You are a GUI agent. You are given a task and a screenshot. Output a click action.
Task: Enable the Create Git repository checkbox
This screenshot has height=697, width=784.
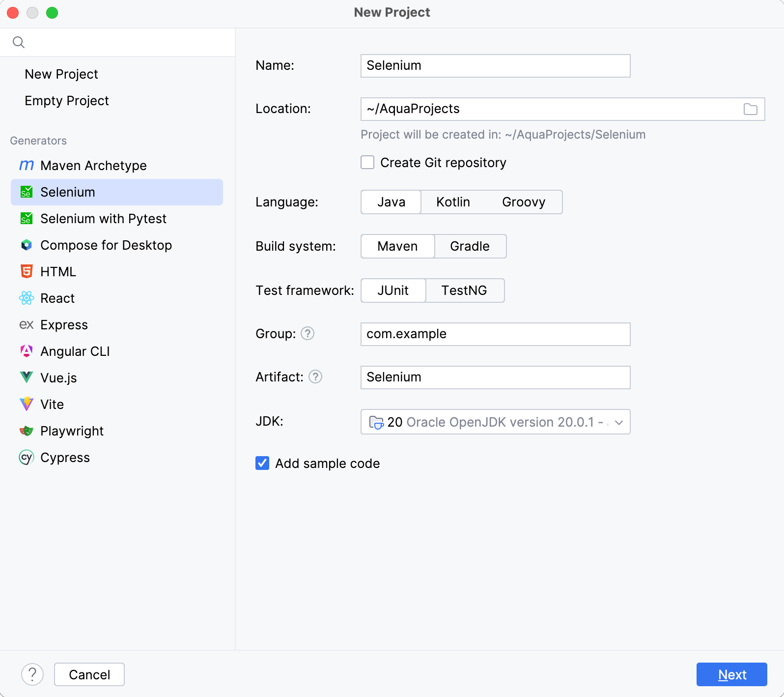[x=367, y=163]
